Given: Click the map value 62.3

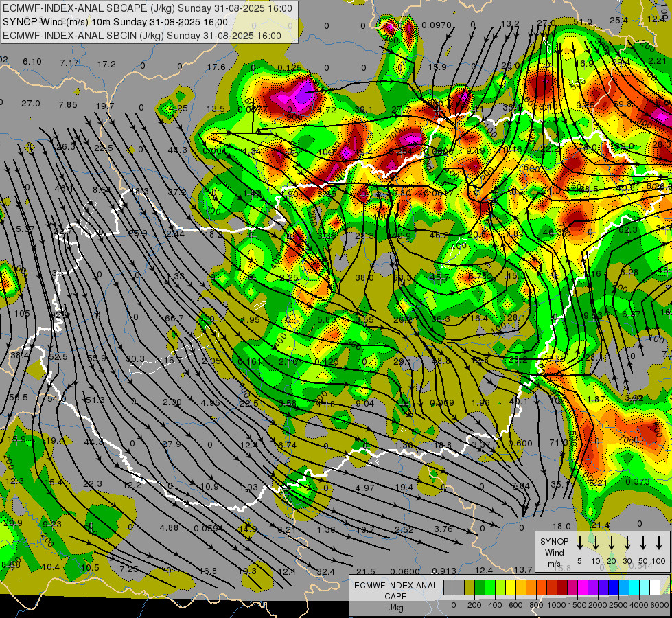Looking at the screenshot, I should pos(628,230).
